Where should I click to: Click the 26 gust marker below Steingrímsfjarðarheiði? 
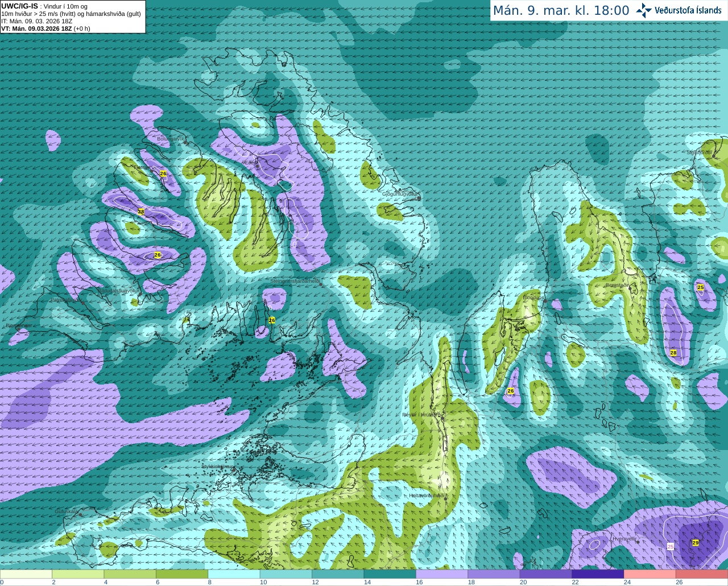click(x=272, y=320)
